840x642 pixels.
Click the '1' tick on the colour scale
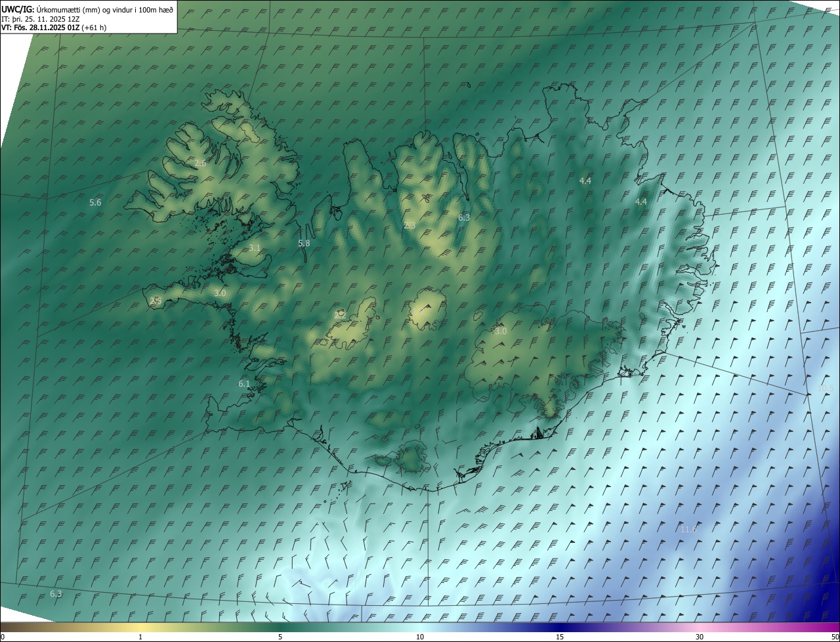[x=140, y=637]
